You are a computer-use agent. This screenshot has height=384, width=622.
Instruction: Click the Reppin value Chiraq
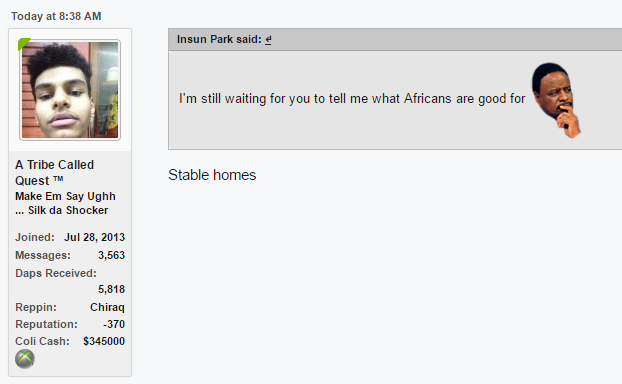pos(107,307)
